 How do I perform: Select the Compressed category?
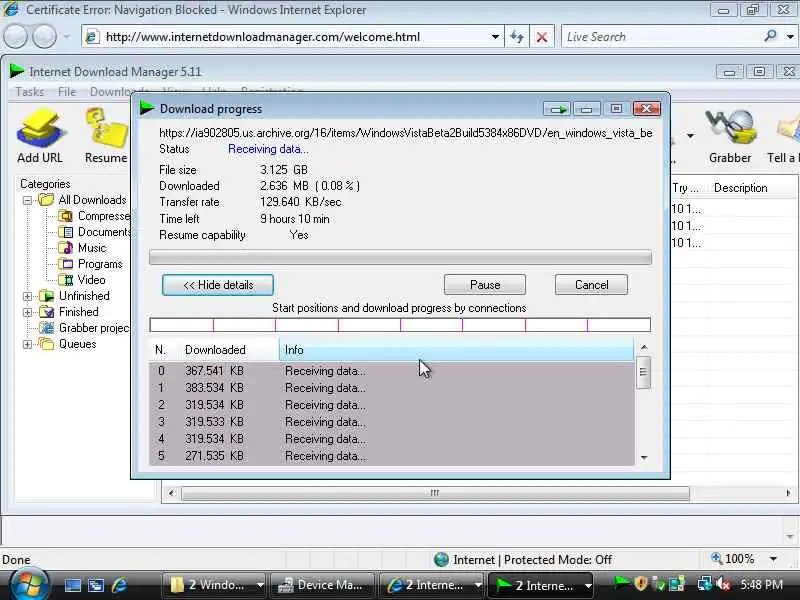point(95,216)
